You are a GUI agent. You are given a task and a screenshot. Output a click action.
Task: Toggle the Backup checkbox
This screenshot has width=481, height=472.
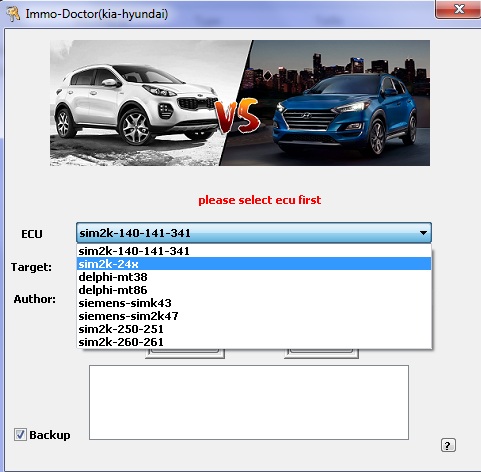pyautogui.click(x=20, y=435)
